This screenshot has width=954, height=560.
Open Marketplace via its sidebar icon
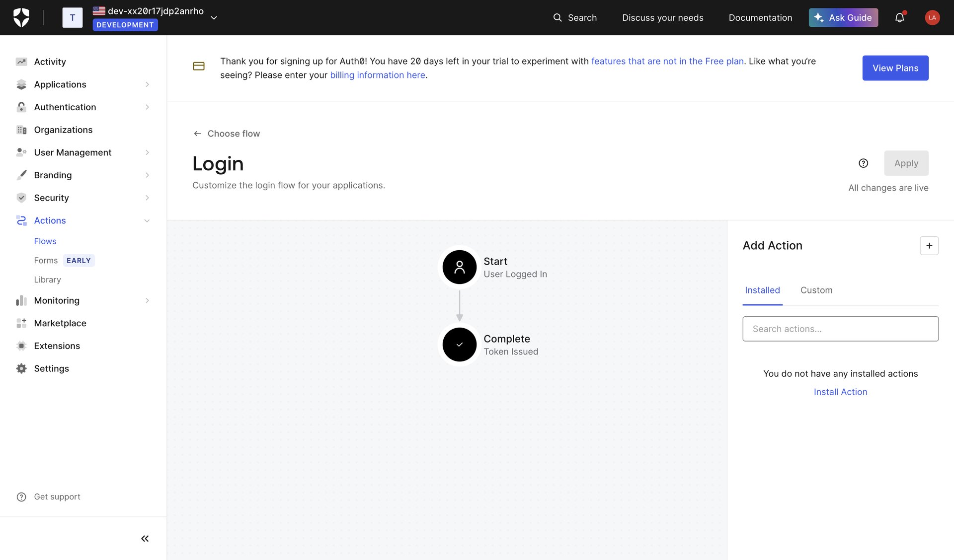21,323
